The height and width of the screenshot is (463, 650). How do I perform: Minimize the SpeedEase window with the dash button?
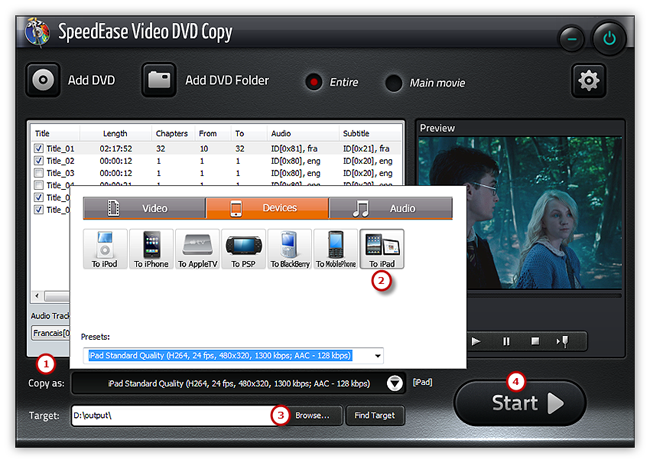point(572,39)
